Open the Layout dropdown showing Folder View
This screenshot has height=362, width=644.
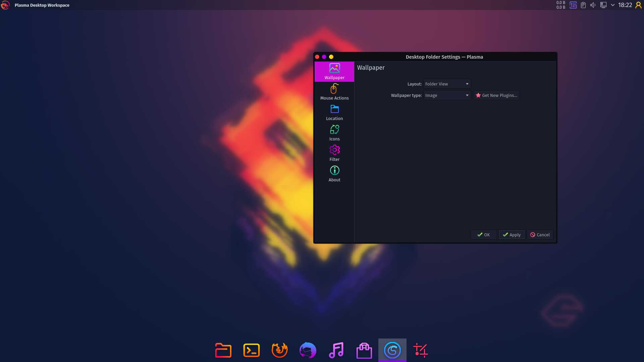pos(446,84)
